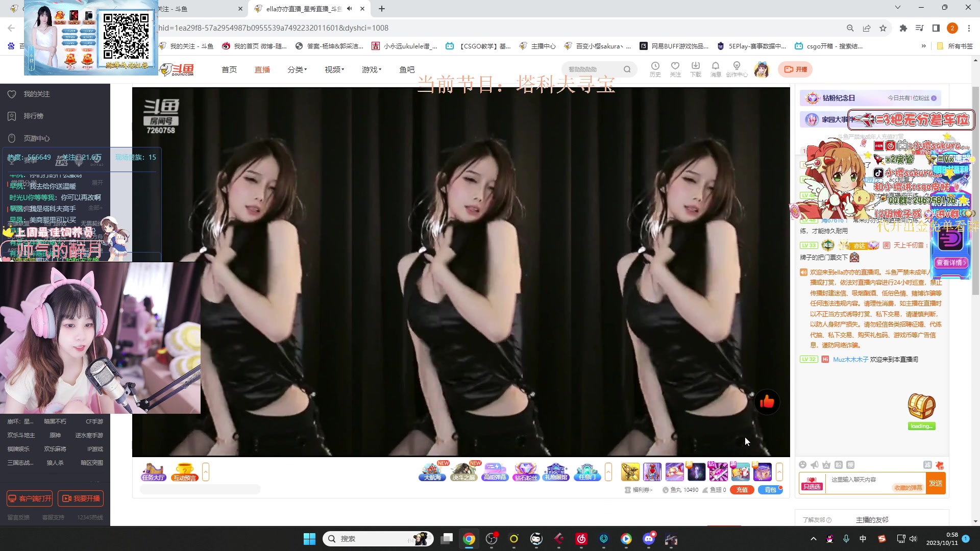980x551 pixels.
Task: Click the 充值 recharge button
Action: click(x=742, y=489)
